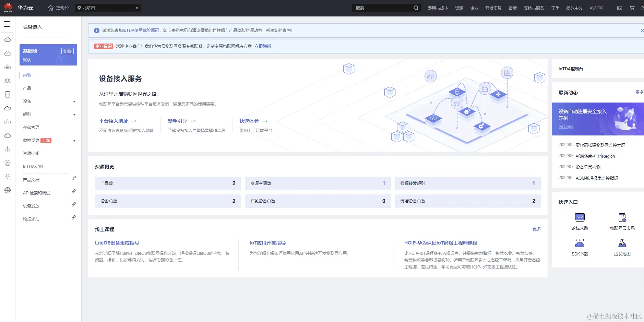Open HCIP-华为认证IoT高级工程师课程 link
Viewport: 644px width, 322px height.
441,243
